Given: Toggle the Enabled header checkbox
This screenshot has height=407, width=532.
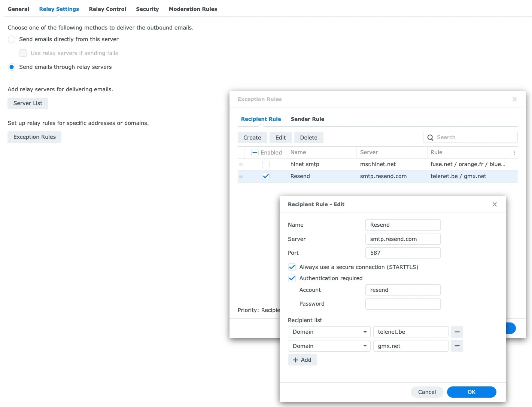Looking at the screenshot, I should point(255,153).
